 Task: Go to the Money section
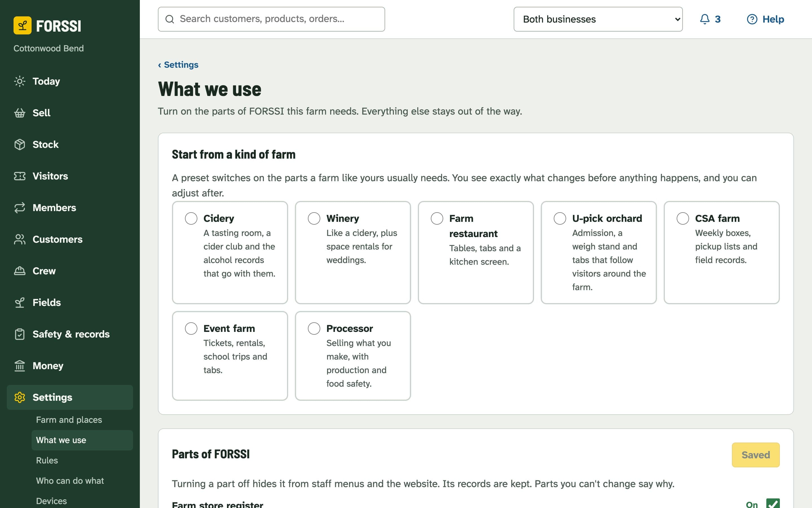[70, 365]
